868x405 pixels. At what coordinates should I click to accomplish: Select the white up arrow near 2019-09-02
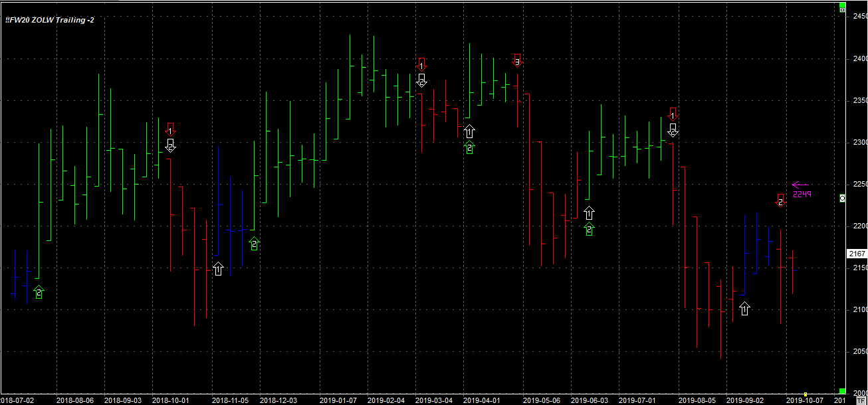[x=744, y=308]
